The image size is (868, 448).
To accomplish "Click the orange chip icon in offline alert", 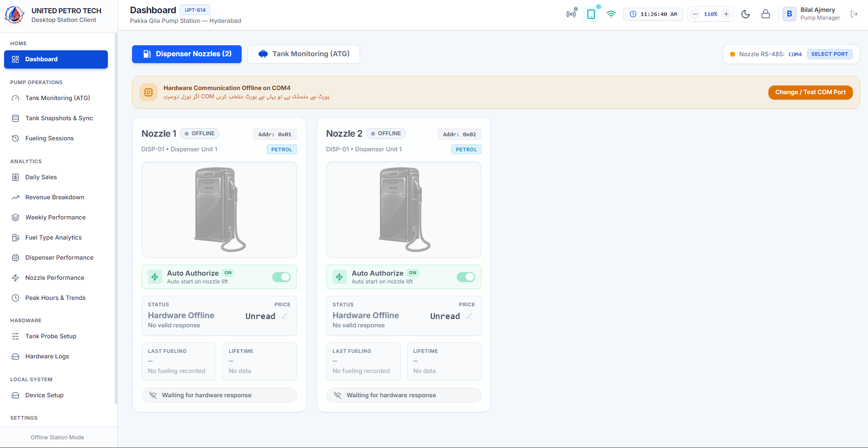I will tap(148, 92).
